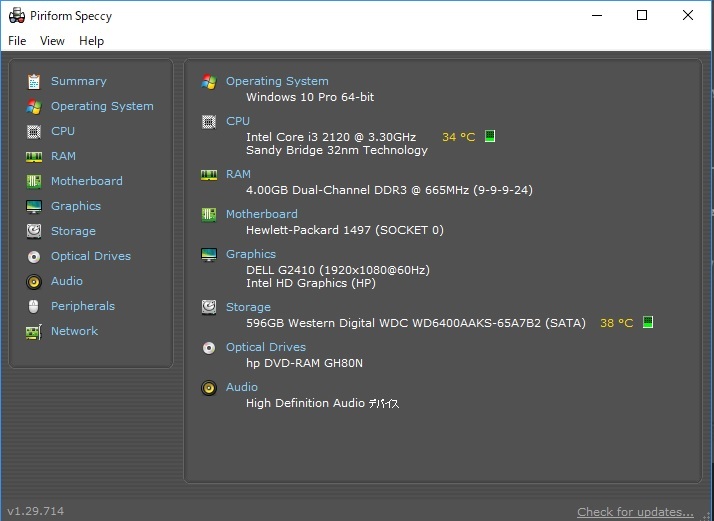Click the Storage heading link in summary
714x521 pixels.
click(248, 307)
